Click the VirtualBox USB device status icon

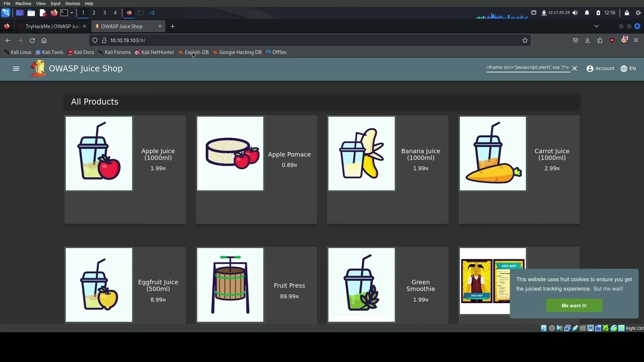point(575,328)
